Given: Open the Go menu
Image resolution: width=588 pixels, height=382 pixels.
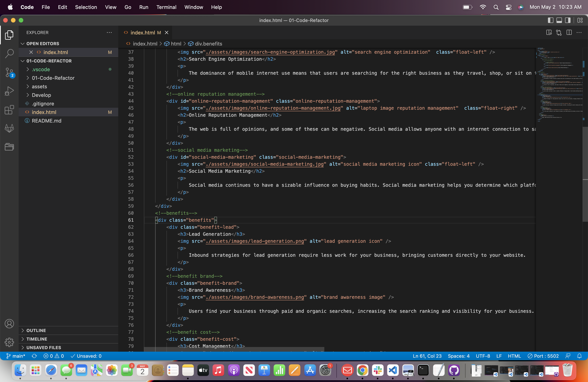Looking at the screenshot, I should 128,7.
